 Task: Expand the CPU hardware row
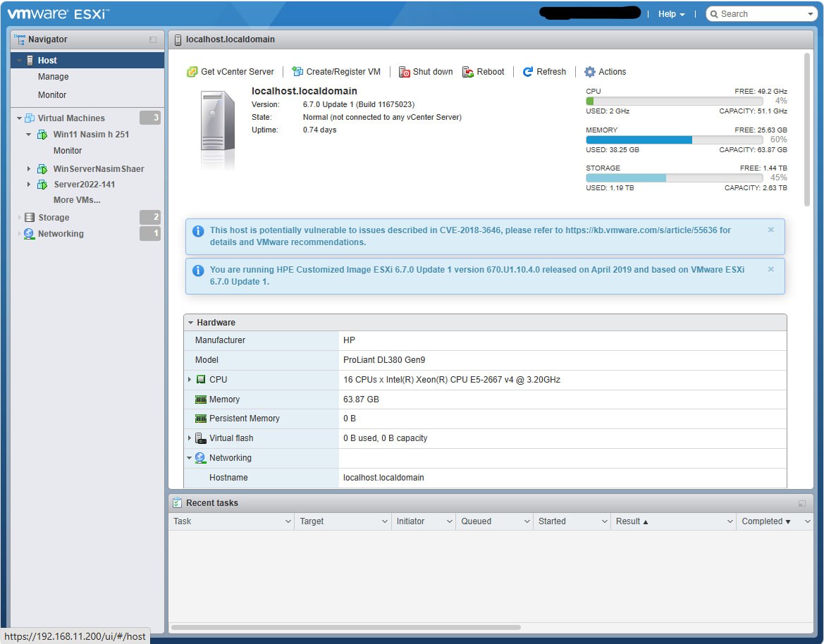coord(189,379)
